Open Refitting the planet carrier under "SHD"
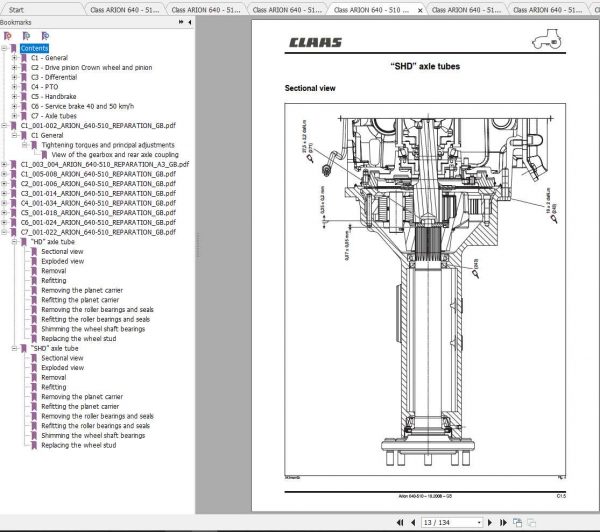Viewport: 600px width, 532px height. (80, 406)
